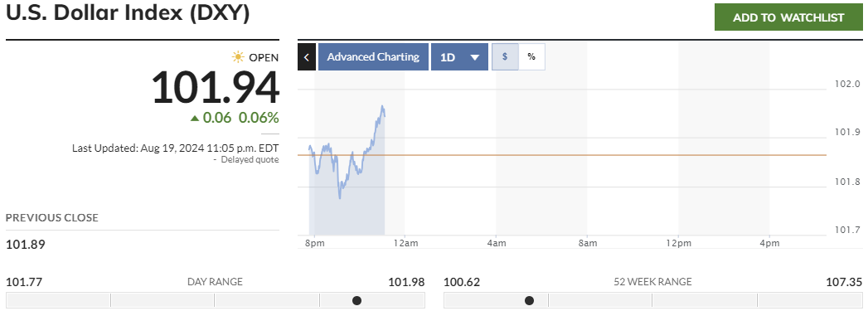
Task: Click the 12am time axis label
Action: 404,244
